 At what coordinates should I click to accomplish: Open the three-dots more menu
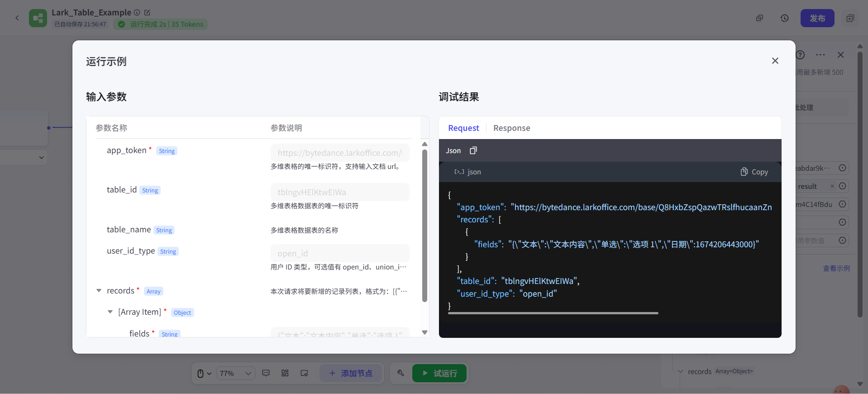pos(820,55)
